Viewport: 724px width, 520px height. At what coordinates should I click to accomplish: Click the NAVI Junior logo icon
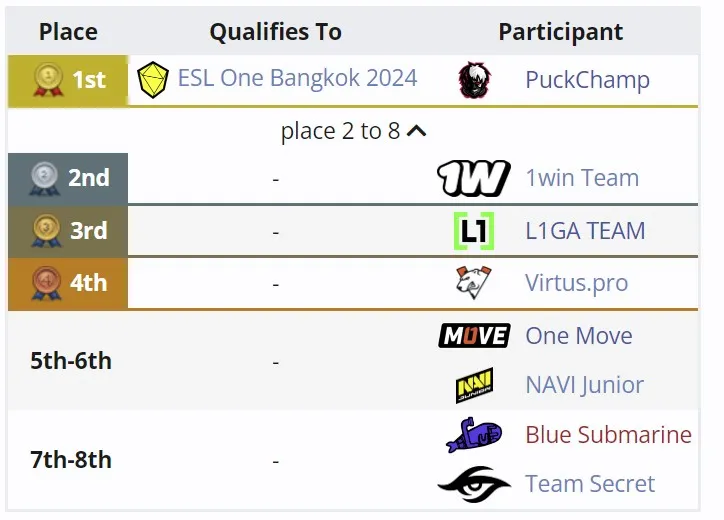pos(474,385)
